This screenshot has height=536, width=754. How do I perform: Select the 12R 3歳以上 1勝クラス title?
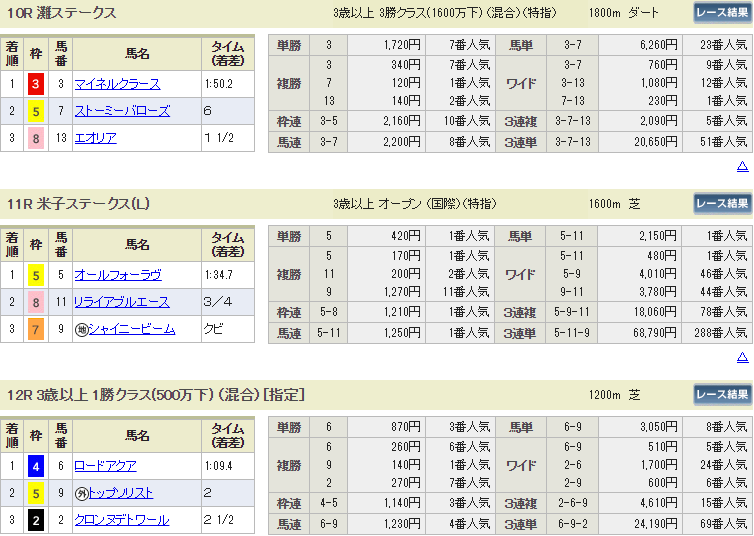pyautogui.click(x=156, y=395)
